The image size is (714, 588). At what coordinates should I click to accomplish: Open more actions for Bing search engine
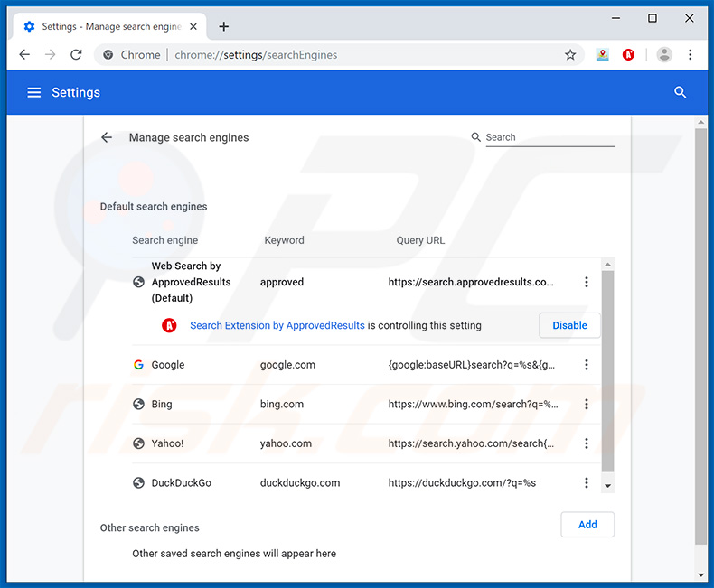(x=587, y=404)
